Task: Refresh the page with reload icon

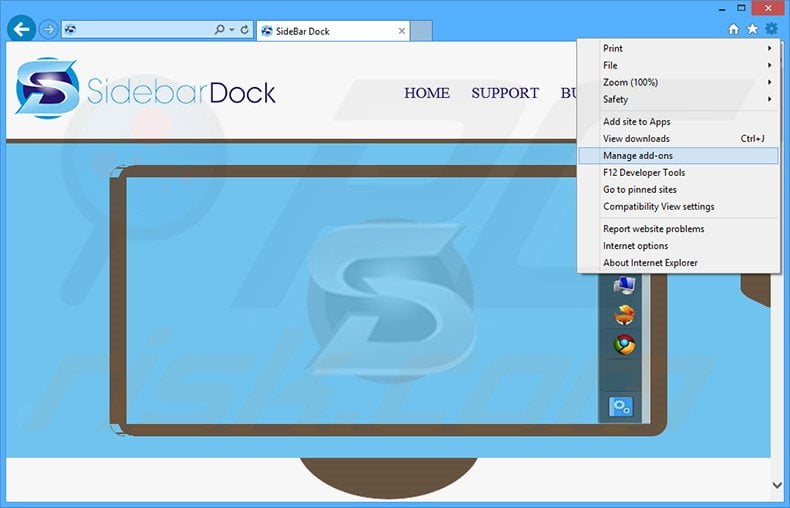Action: [244, 30]
